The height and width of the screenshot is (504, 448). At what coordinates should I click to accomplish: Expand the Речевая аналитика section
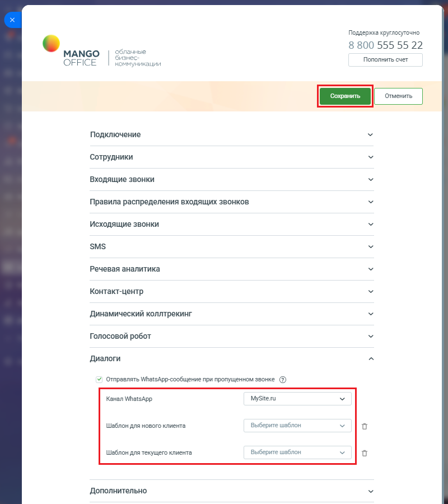pos(231,269)
